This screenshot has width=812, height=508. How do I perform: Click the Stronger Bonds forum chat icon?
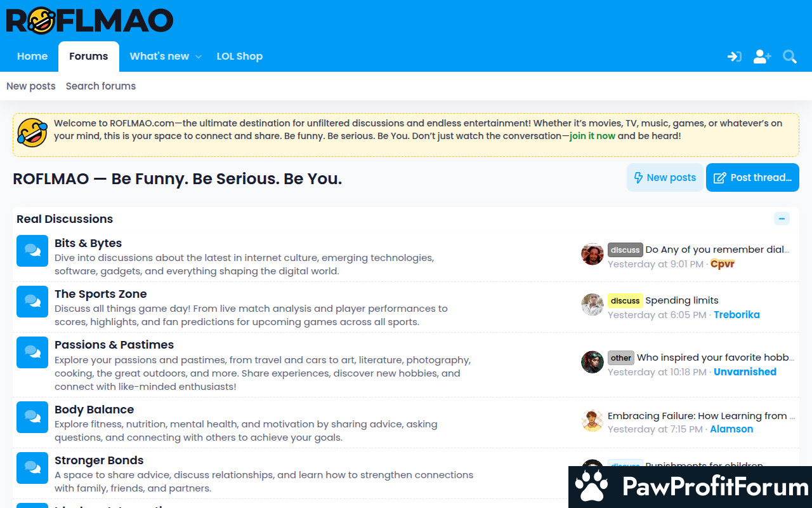pos(32,468)
